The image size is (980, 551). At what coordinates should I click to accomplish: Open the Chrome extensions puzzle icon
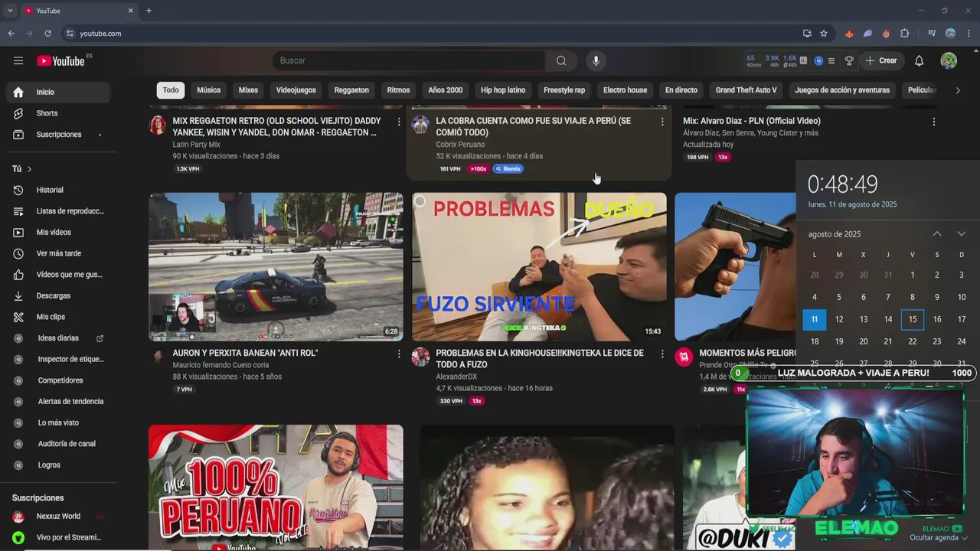904,34
